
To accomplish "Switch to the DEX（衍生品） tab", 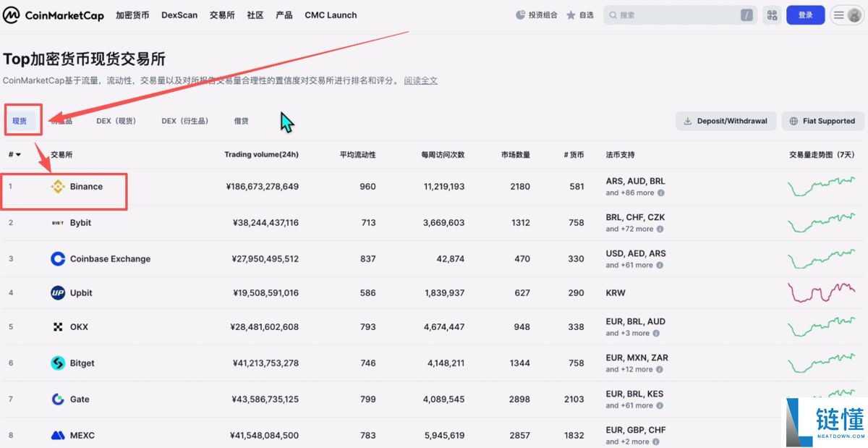I will (186, 121).
